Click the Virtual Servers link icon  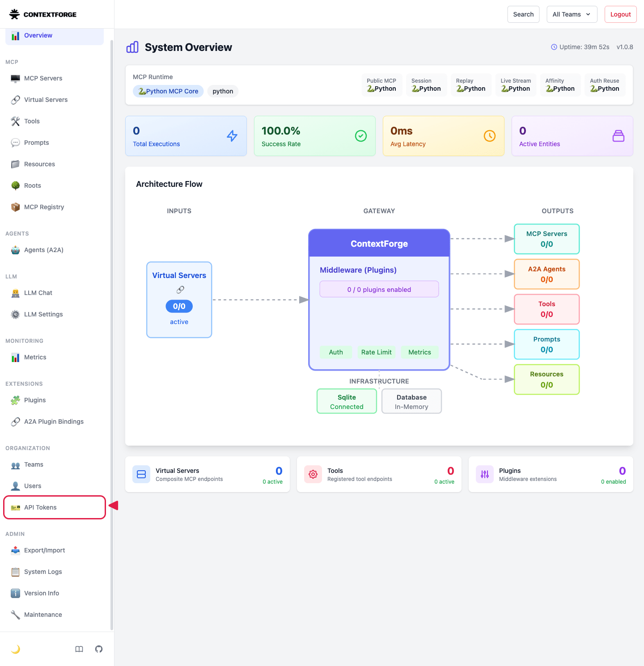[x=15, y=100]
